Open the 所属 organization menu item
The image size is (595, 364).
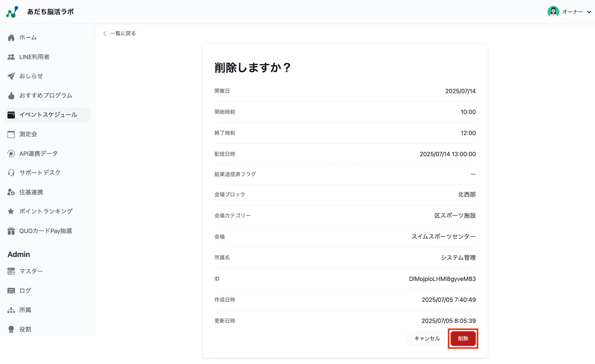click(25, 310)
